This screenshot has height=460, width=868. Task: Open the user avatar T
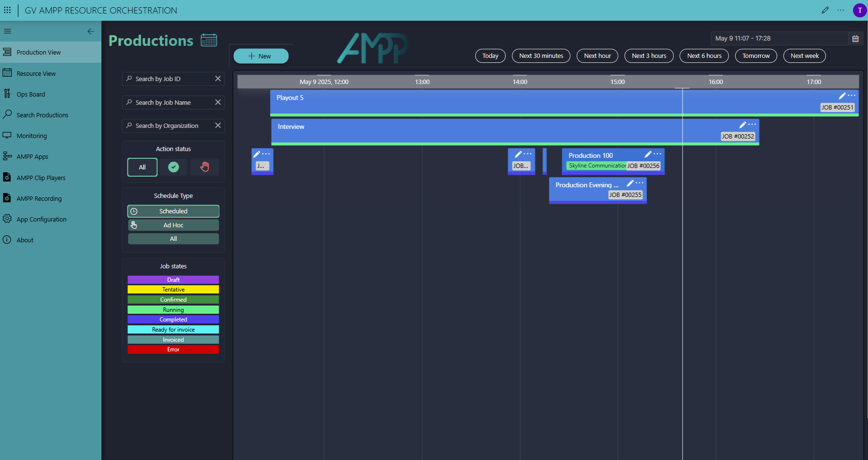[x=860, y=10]
